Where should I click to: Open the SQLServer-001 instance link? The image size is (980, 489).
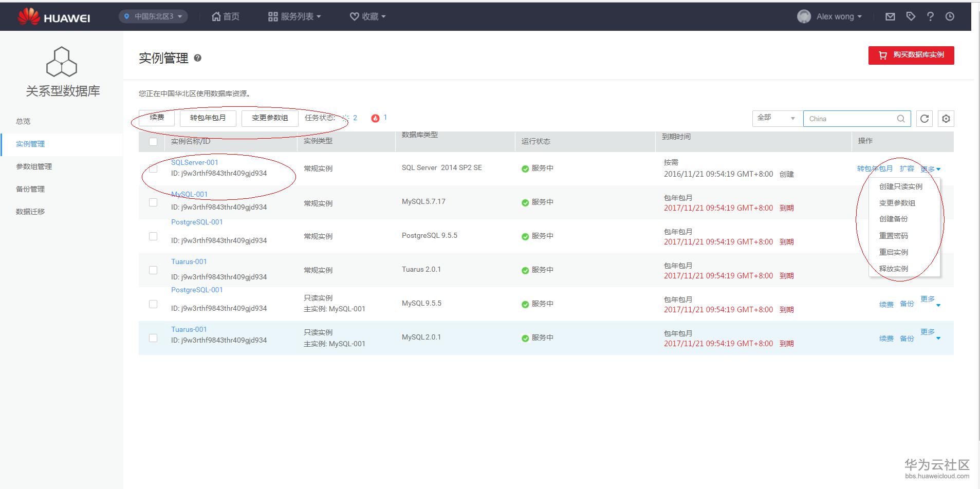tap(195, 162)
